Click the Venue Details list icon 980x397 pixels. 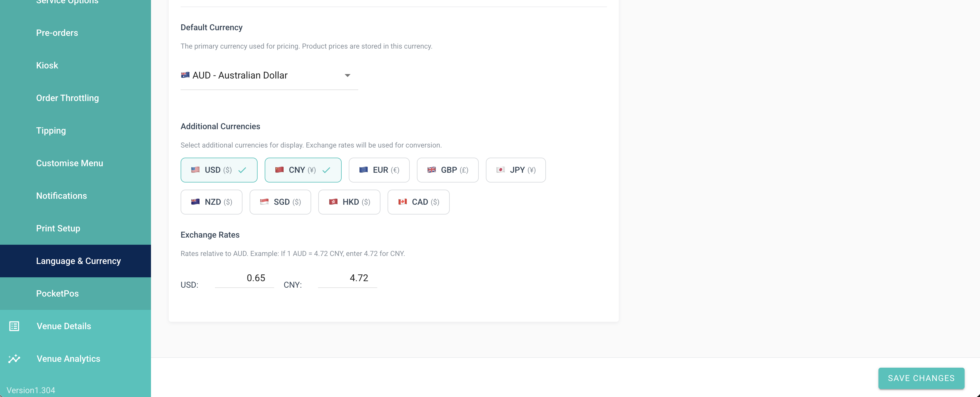point(14,326)
